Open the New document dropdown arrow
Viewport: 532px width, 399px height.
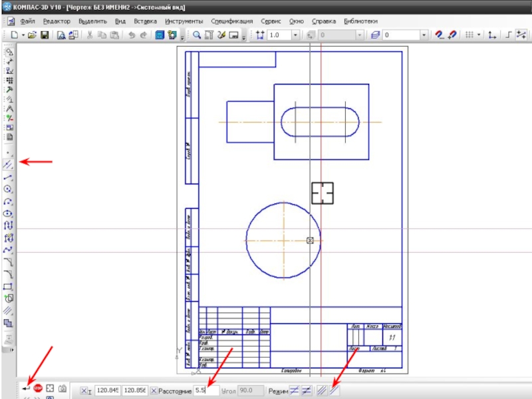pos(22,35)
